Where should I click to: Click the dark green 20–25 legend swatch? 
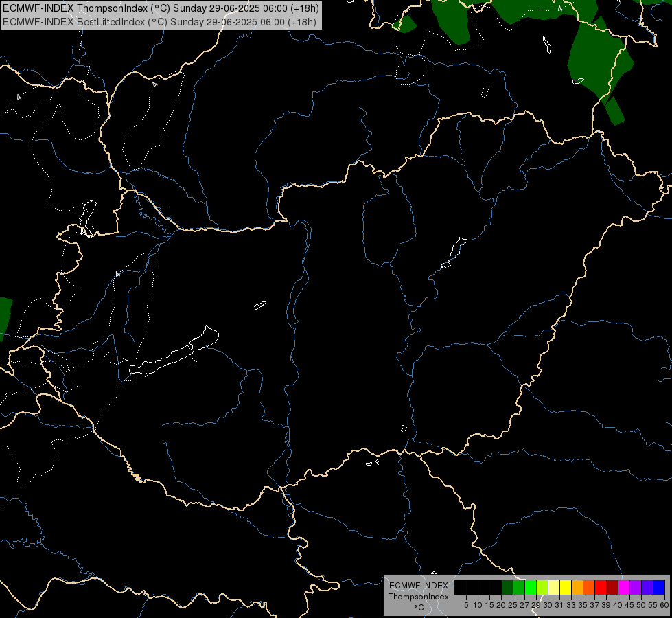[507, 587]
